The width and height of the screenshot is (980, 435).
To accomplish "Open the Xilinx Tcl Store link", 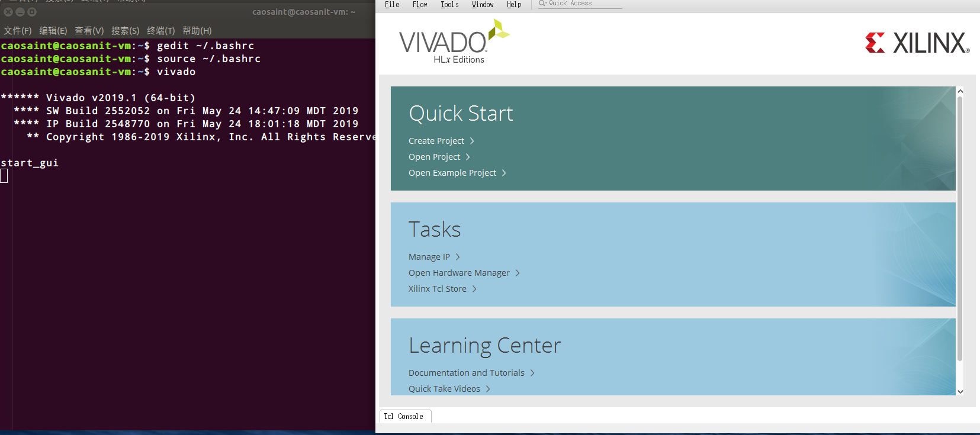I will pyautogui.click(x=437, y=289).
